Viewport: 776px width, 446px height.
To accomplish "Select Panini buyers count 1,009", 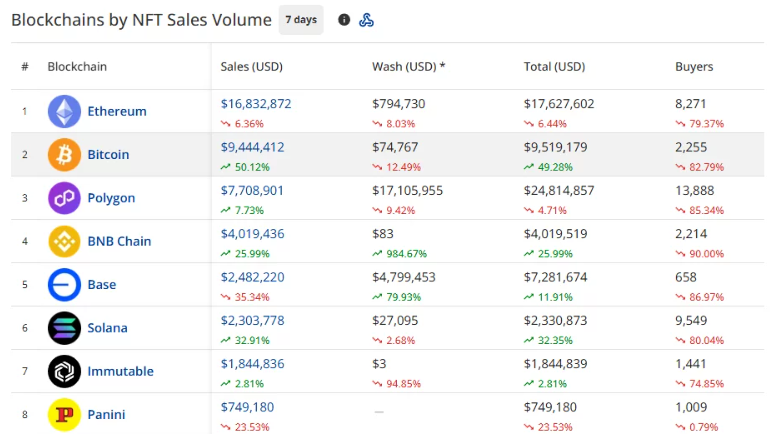I will pyautogui.click(x=691, y=407).
